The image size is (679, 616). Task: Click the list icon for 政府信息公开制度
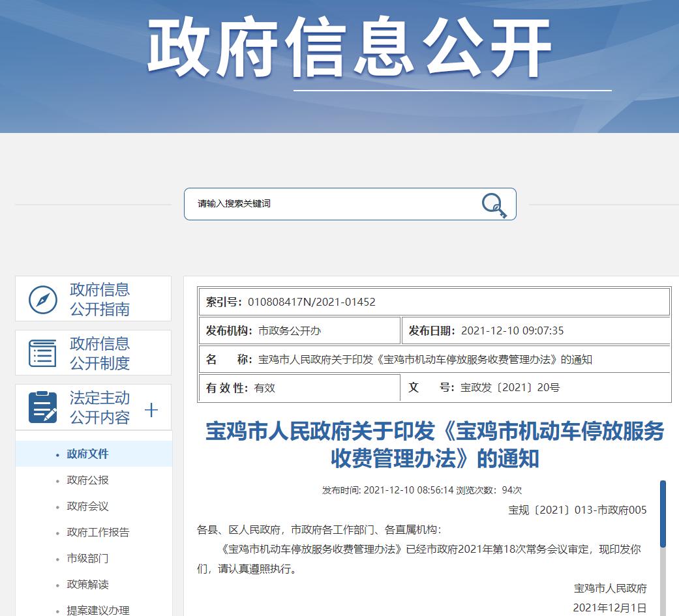point(43,353)
